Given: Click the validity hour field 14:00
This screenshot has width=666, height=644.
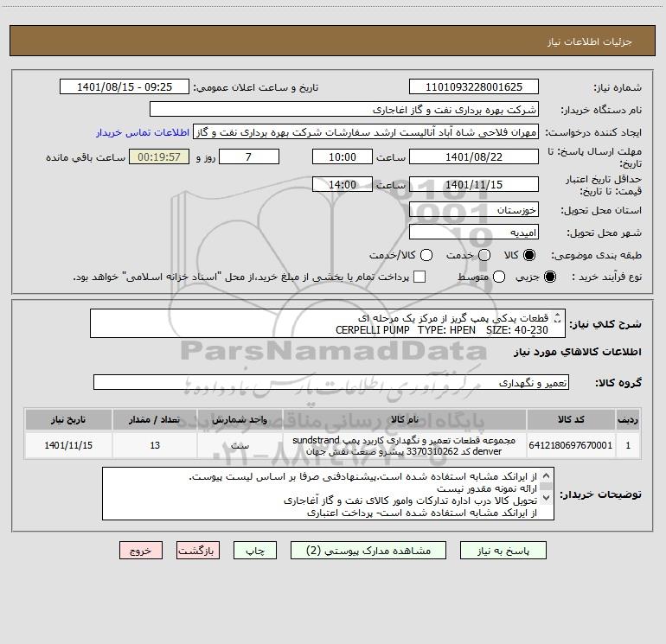Looking at the screenshot, I should click(343, 184).
